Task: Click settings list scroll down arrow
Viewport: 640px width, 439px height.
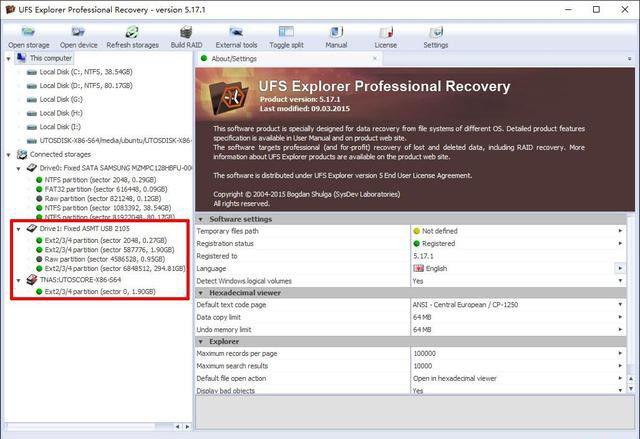Action: [631, 389]
